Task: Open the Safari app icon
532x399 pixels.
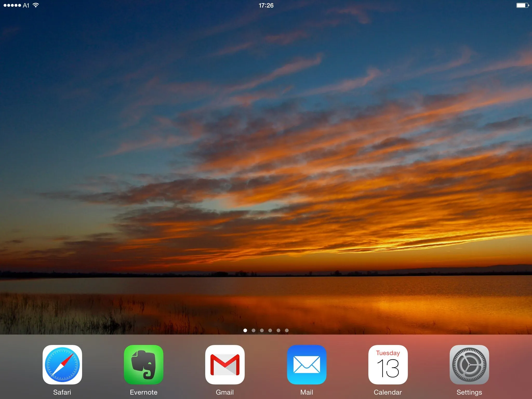Action: pyautogui.click(x=62, y=364)
